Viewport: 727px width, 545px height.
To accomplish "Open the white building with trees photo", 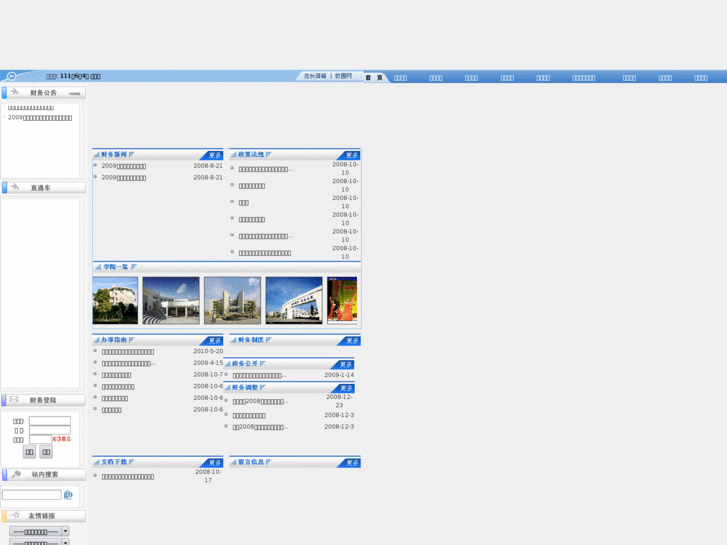I will 115,301.
